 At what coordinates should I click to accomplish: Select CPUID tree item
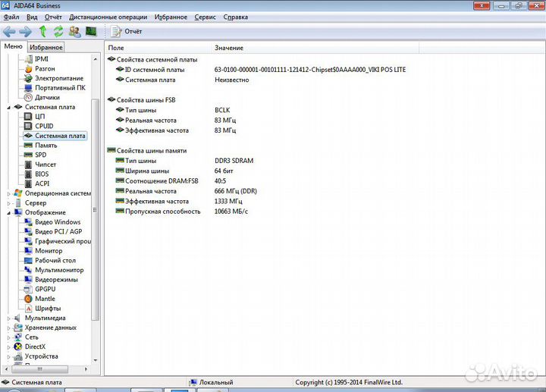(x=44, y=126)
